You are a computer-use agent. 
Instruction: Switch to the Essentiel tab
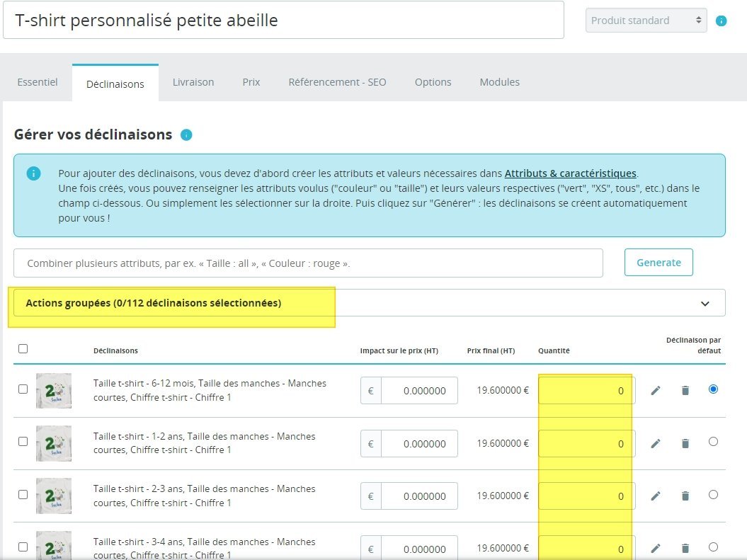click(x=37, y=82)
